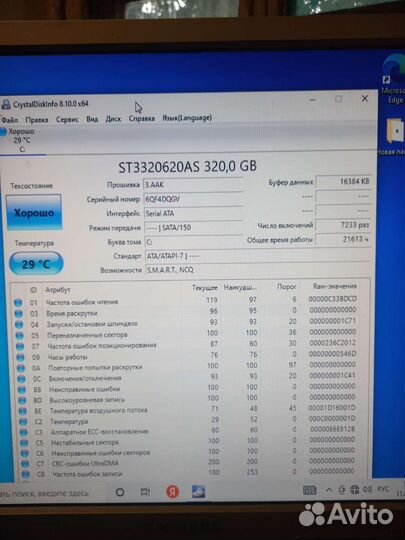Image resolution: width=405 pixels, height=540 pixels.
Task: Click status icon for Аппаратное ECC-восстановление
Action: click(24, 433)
